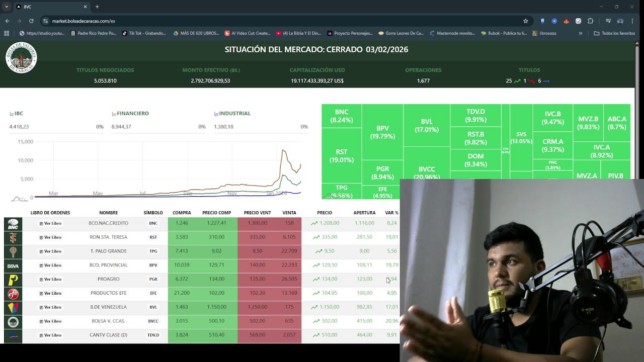Click the Proagro yellow P logo
Viewport: 644px width, 362px height.
13,280
